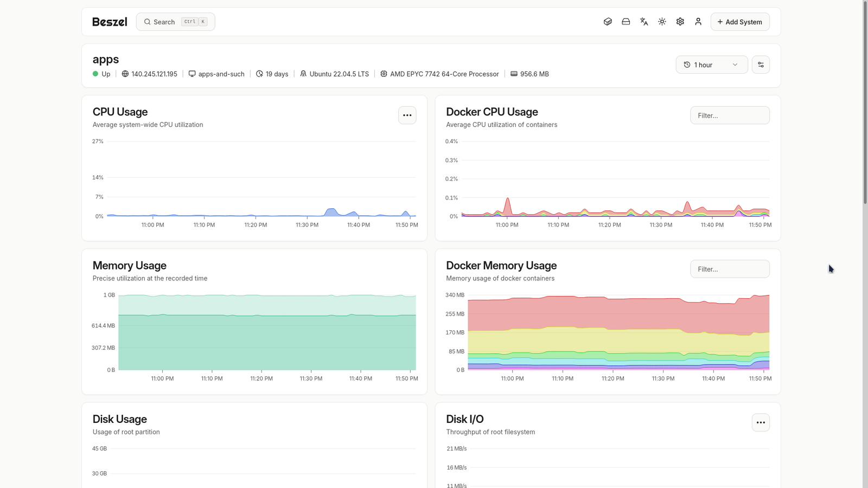The image size is (868, 488).
Task: Open the CPU Usage chart more-options menu
Action: tap(407, 115)
